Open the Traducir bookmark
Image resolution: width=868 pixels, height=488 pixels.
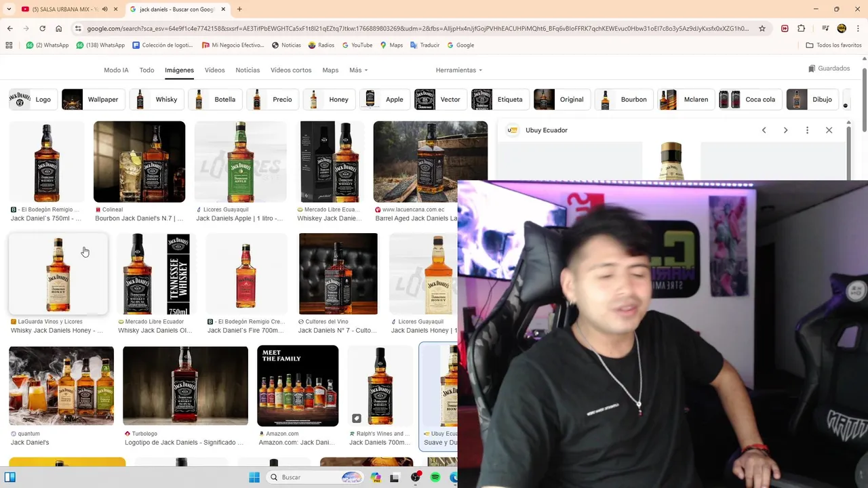point(425,45)
